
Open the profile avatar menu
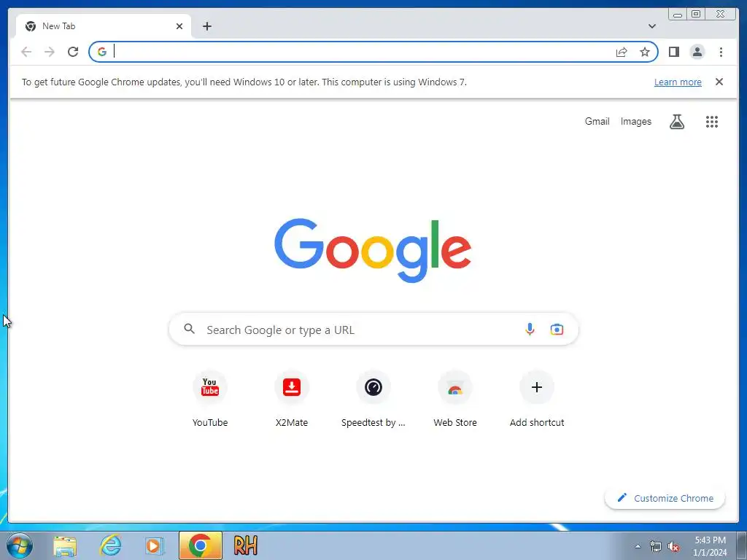coord(697,52)
